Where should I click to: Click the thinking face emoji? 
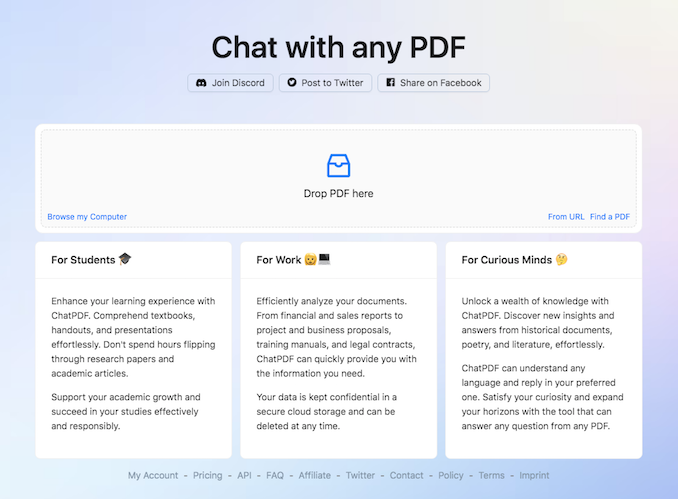(561, 259)
